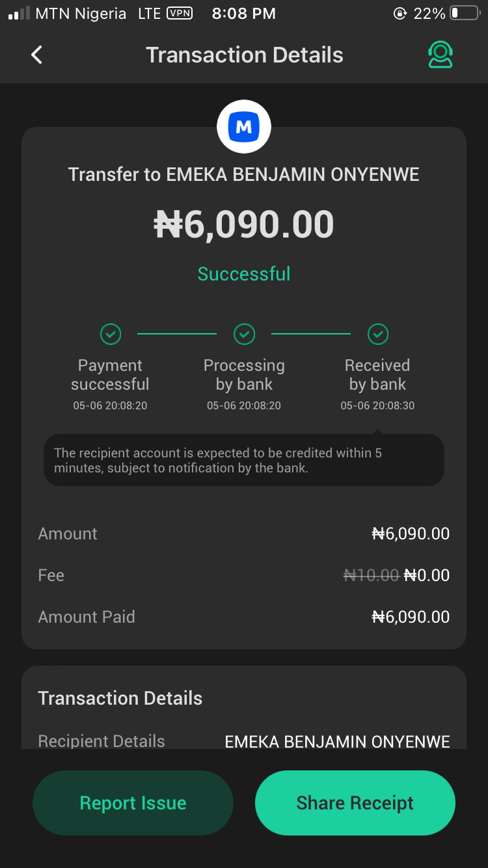This screenshot has height=868, width=488.
Task: Tap the Processing by bank checkmark
Action: [244, 334]
